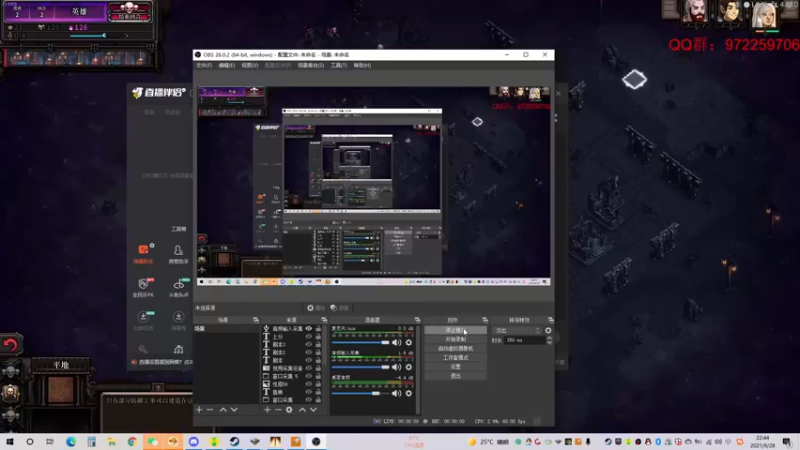Image resolution: width=800 pixels, height=450 pixels.
Task: Pop out the Scene Transitions dock panel
Action: [x=551, y=320]
